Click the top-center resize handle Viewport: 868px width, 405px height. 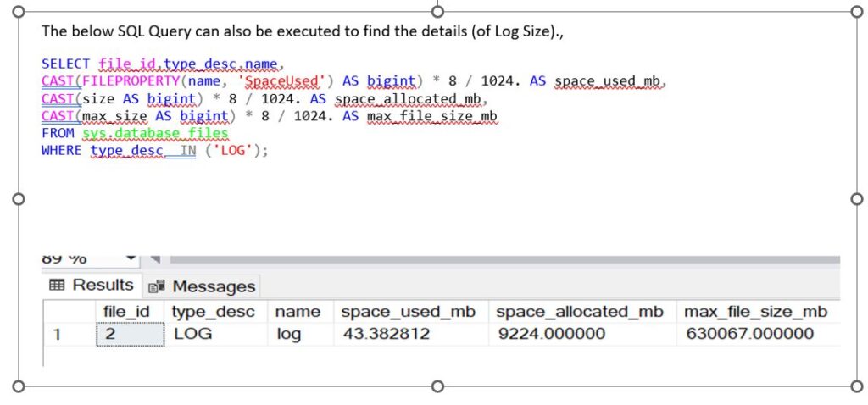pos(437,11)
